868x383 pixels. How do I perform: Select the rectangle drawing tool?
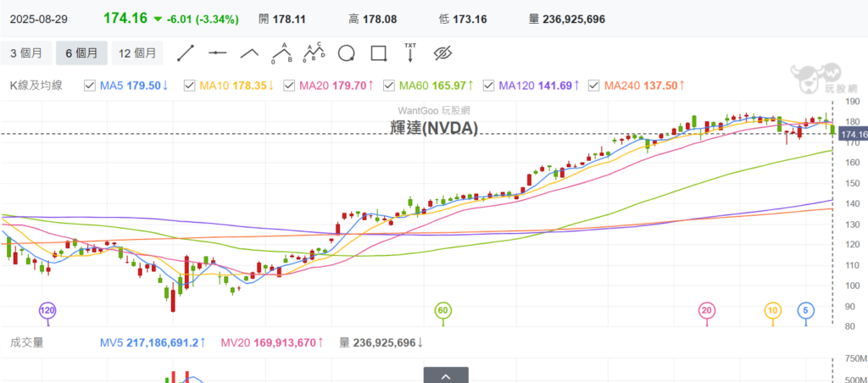379,53
